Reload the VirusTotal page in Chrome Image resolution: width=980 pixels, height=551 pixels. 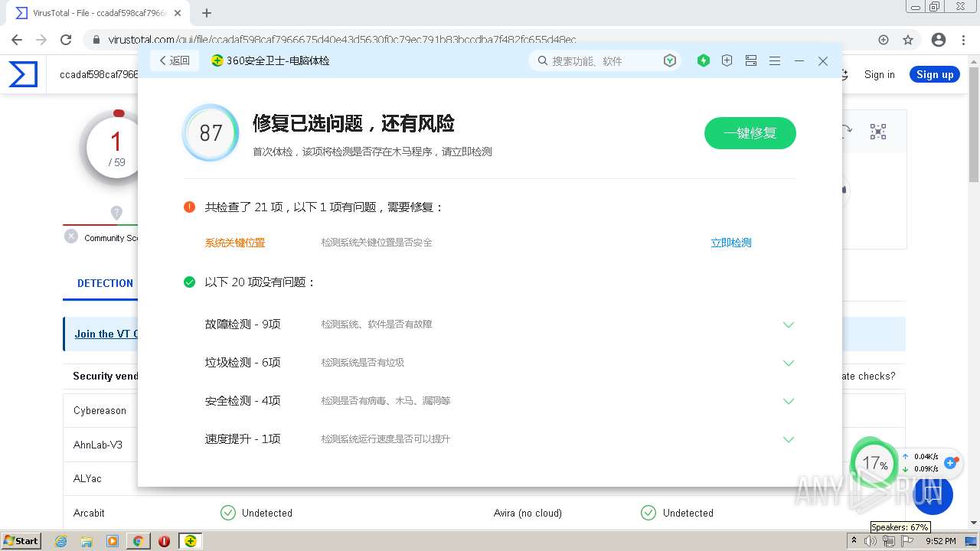coord(66,40)
